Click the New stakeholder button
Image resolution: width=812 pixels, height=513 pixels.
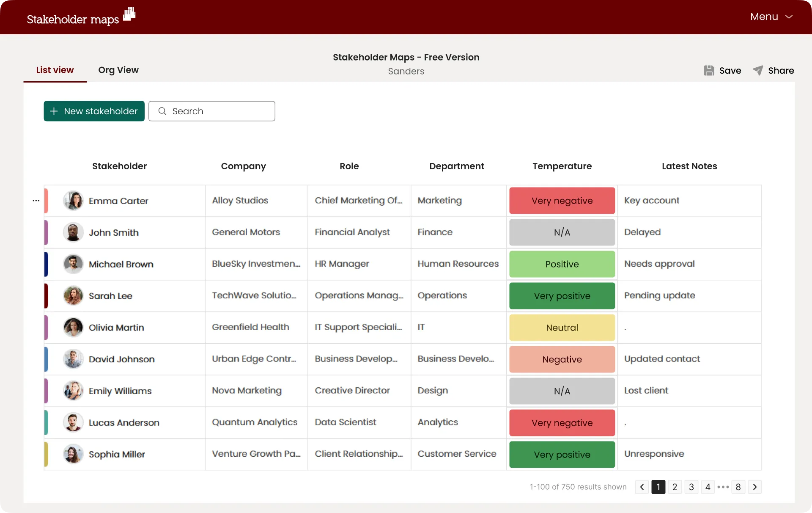click(94, 111)
